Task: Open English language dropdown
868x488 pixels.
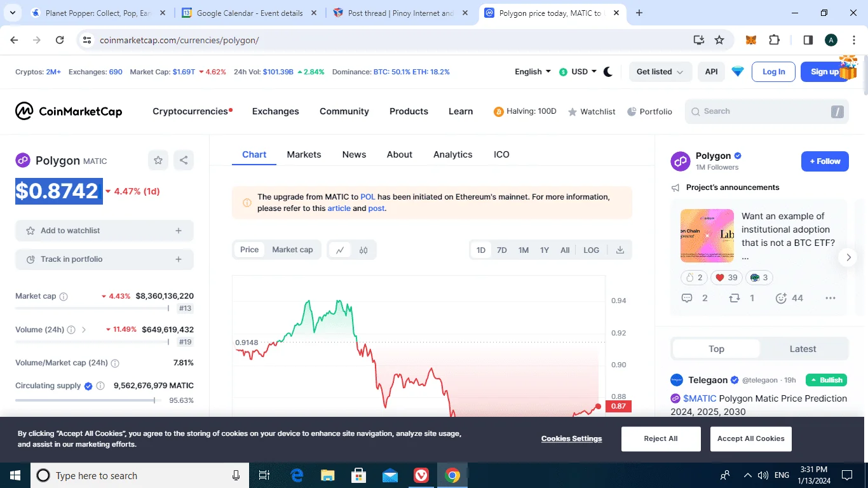Action: coord(532,72)
